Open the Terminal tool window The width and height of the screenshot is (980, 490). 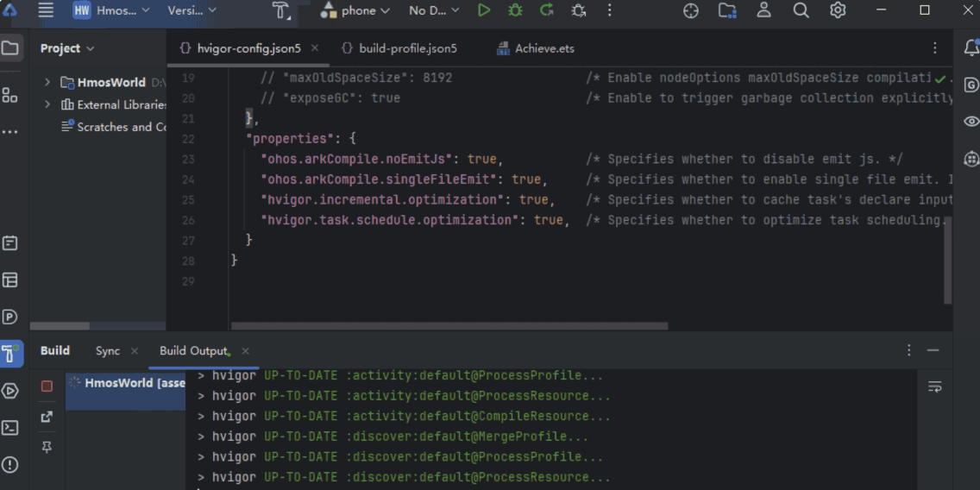pyautogui.click(x=10, y=428)
